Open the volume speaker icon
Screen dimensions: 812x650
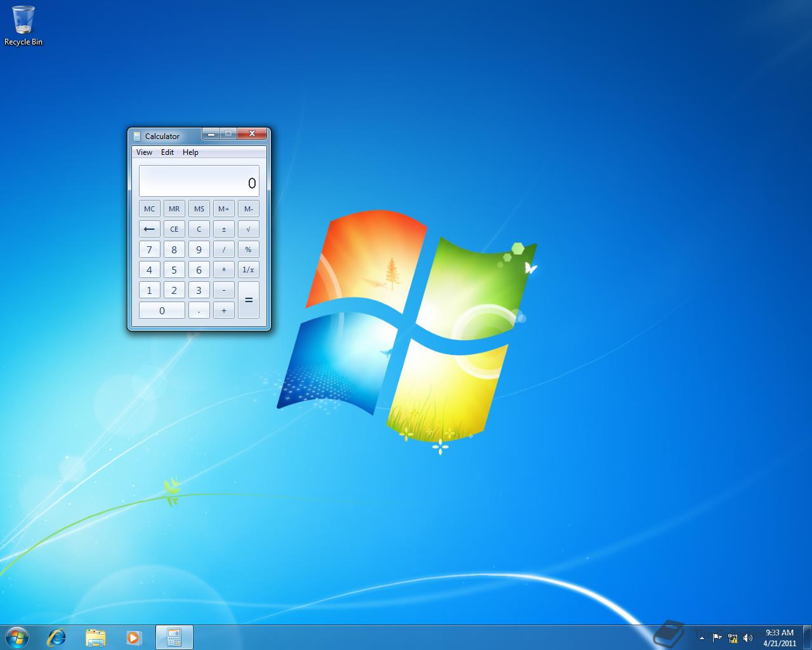(748, 638)
